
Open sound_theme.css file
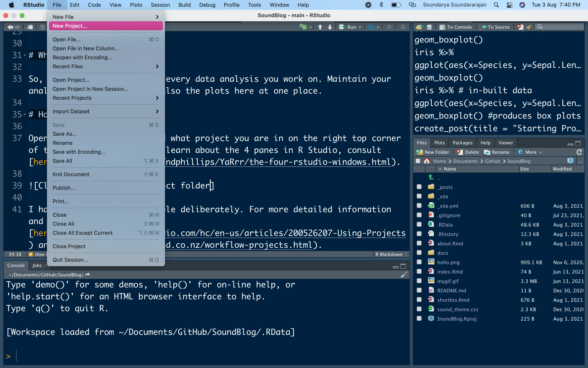pos(458,309)
